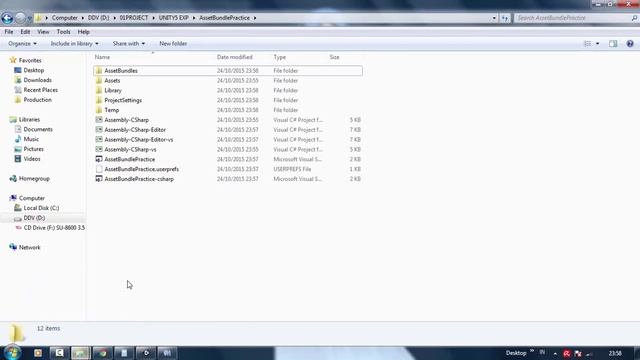
Task: Open the Windows Start button
Action: [x=12, y=353]
